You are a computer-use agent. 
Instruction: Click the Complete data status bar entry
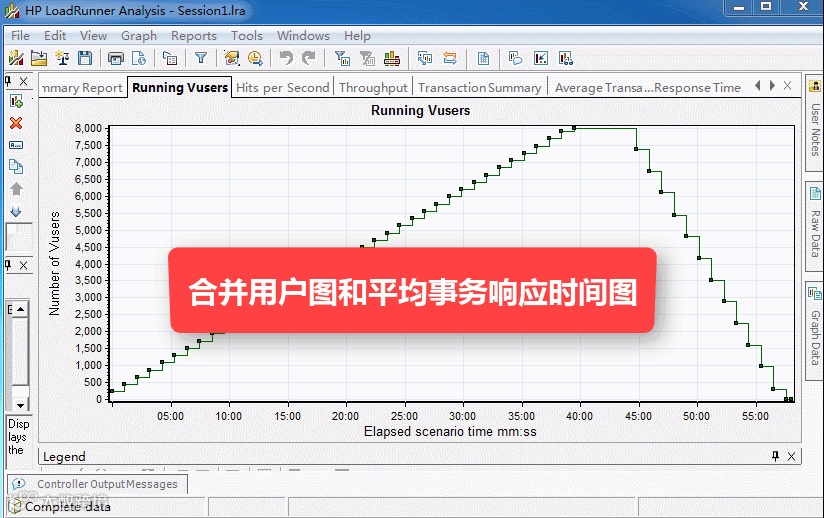[x=67, y=507]
